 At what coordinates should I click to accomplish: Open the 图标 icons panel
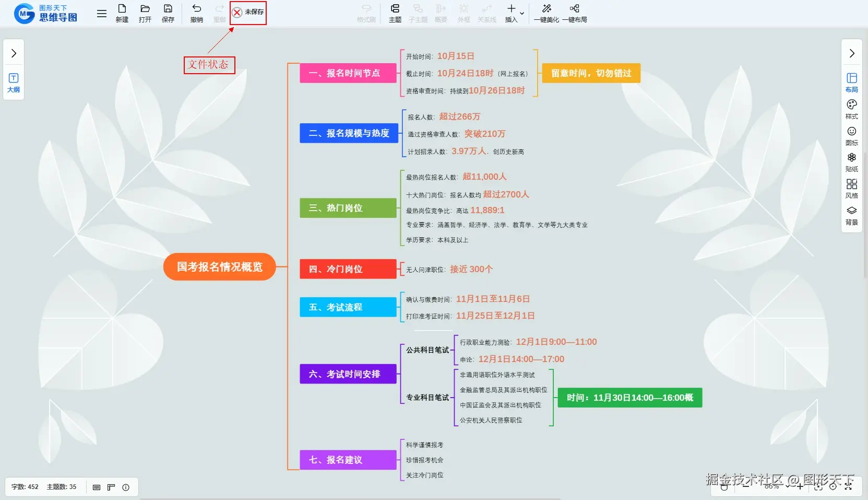852,136
